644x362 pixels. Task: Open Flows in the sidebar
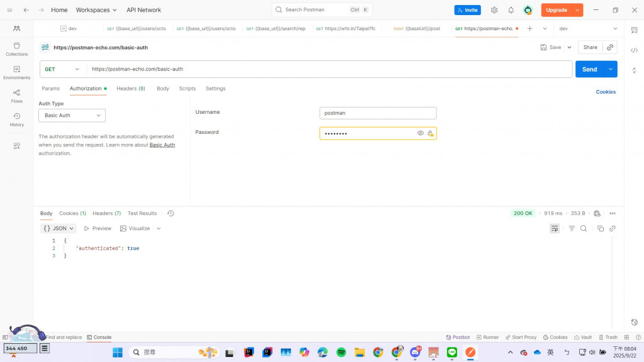(x=16, y=96)
